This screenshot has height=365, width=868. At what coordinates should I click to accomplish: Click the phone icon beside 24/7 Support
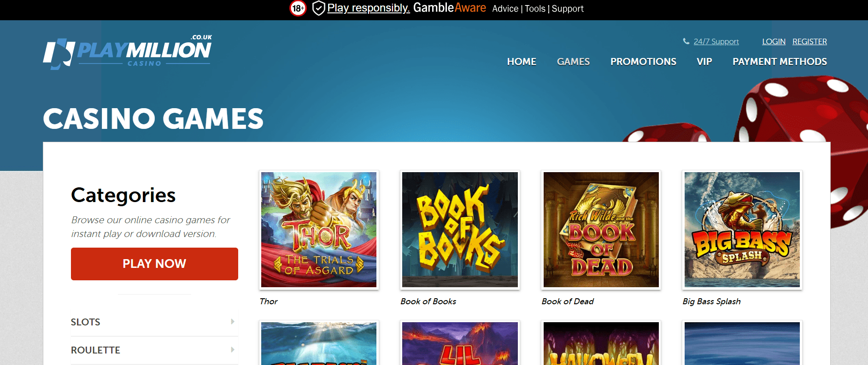[686, 41]
